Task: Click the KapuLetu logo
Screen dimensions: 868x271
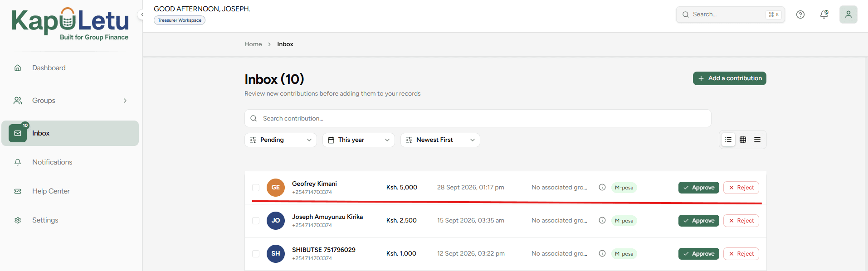Action: [x=70, y=24]
